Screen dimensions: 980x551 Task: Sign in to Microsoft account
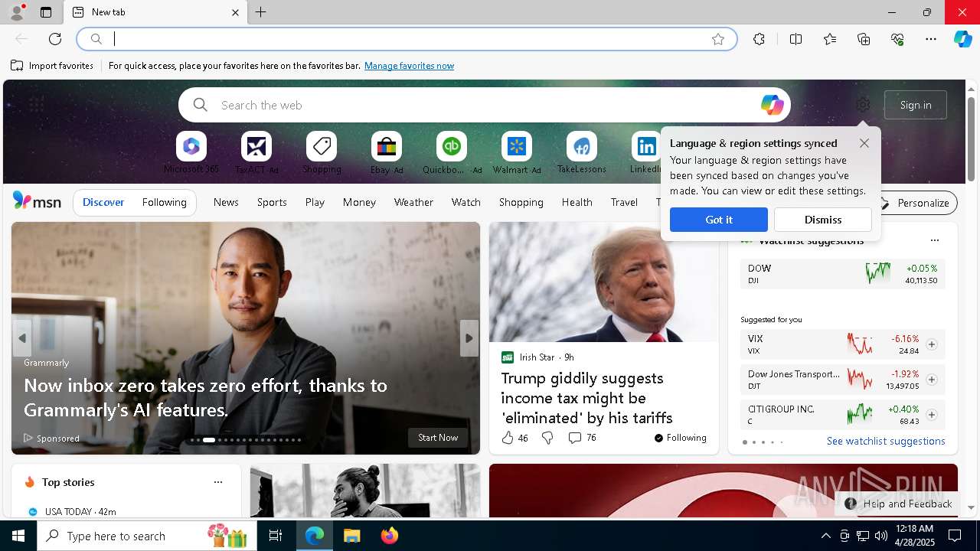[916, 105]
